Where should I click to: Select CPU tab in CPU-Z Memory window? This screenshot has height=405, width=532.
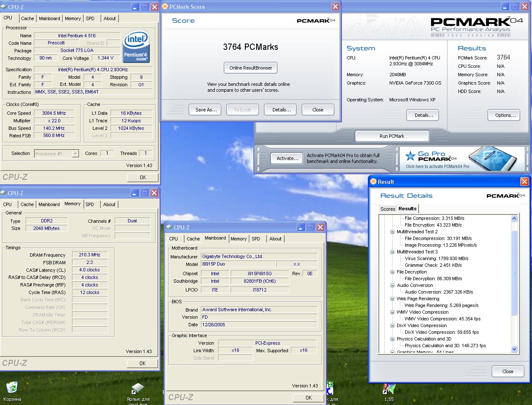8,204
